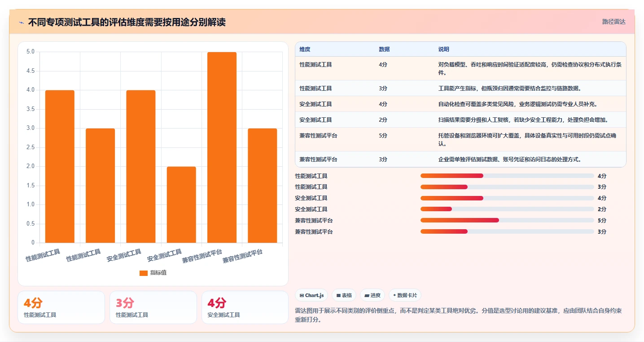Toggle the 指标值 legend swatch under the chart
The image size is (644, 342).
click(144, 273)
